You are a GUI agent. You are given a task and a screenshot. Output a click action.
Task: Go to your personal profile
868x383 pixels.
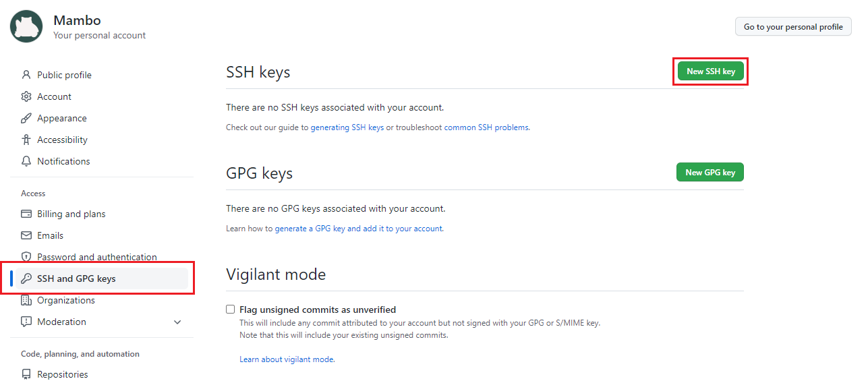pyautogui.click(x=793, y=27)
